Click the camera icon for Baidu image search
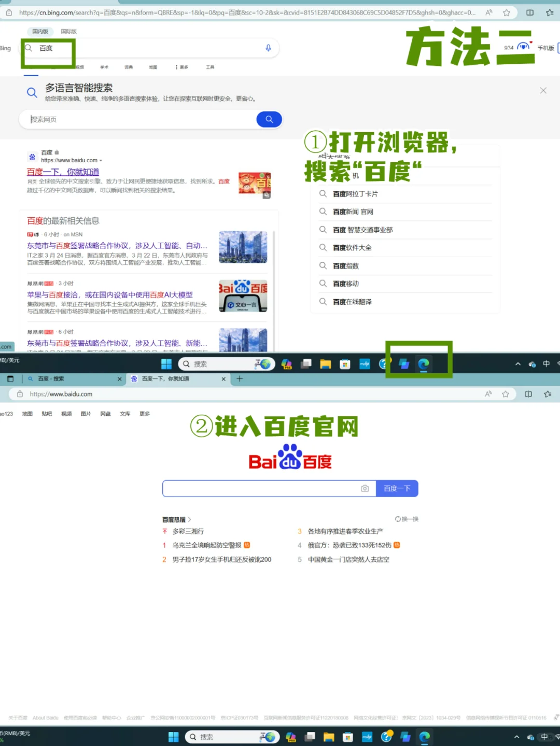Screen dimensions: 560x746 point(365,488)
